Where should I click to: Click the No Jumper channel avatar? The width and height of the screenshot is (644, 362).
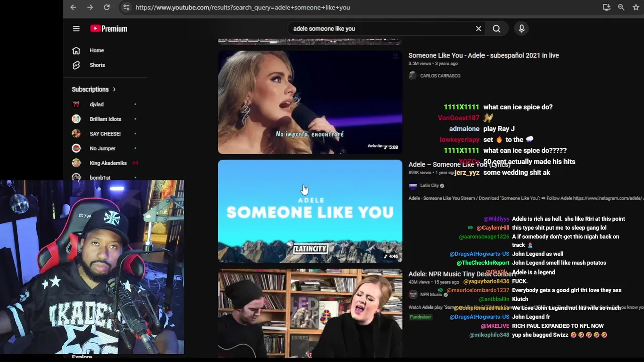tap(76, 148)
